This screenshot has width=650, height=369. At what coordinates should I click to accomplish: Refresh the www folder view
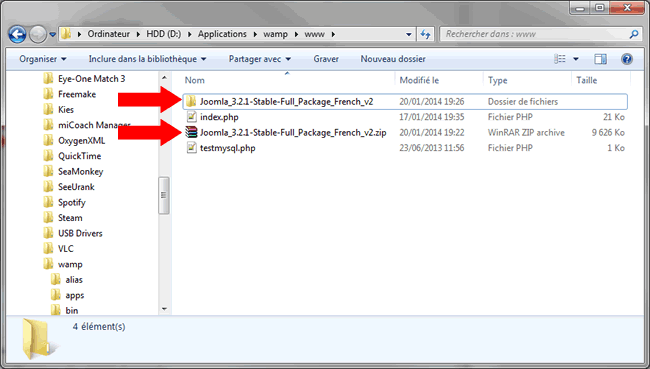(x=425, y=34)
